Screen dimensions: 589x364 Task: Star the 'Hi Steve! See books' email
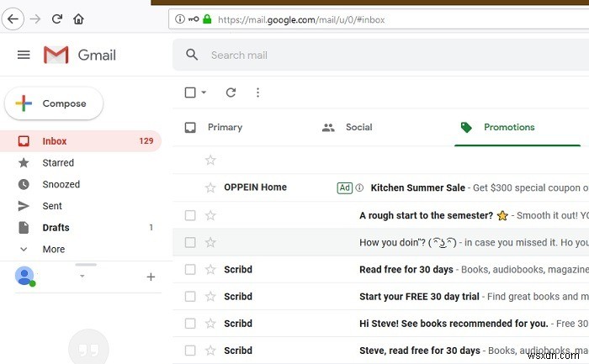tap(210, 324)
